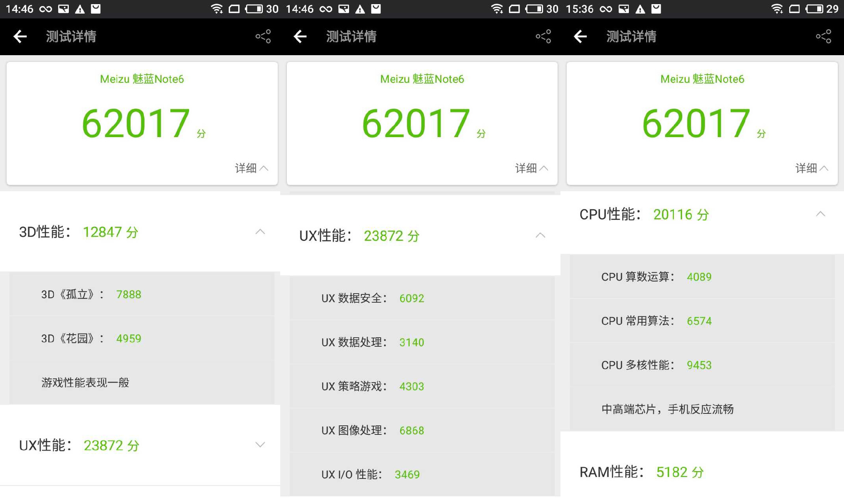Tap the back arrow on the middle panel

coord(300,37)
